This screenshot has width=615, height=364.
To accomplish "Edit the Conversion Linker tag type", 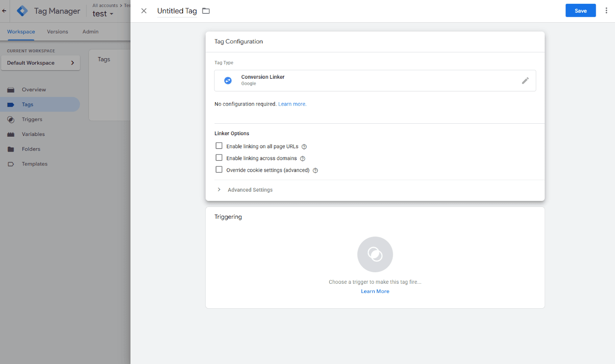I will 525,81.
